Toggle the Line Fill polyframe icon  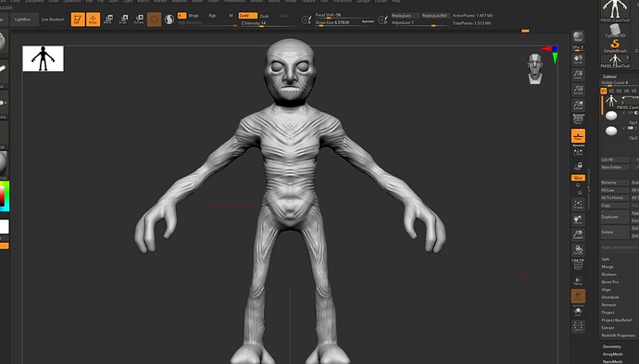[578, 265]
